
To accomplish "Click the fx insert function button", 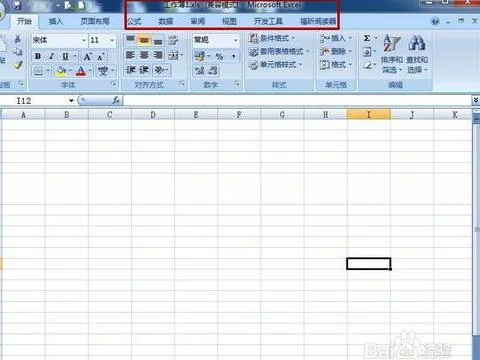I will (x=116, y=100).
